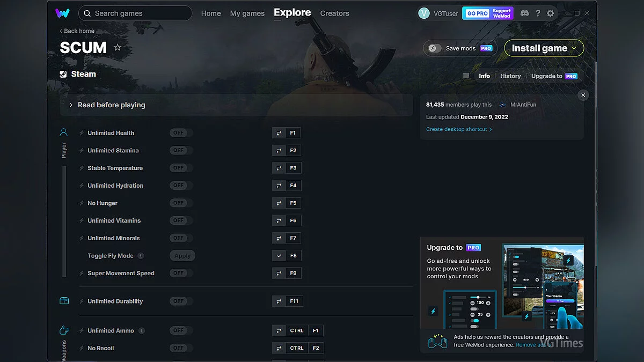
Task: Turn on the No Hunger toggle
Action: pyautogui.click(x=181, y=203)
